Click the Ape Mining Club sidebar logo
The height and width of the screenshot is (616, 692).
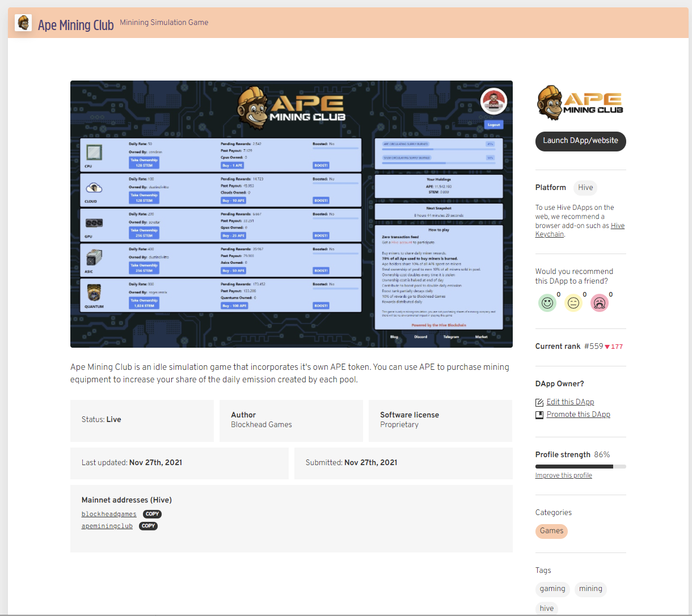click(580, 103)
